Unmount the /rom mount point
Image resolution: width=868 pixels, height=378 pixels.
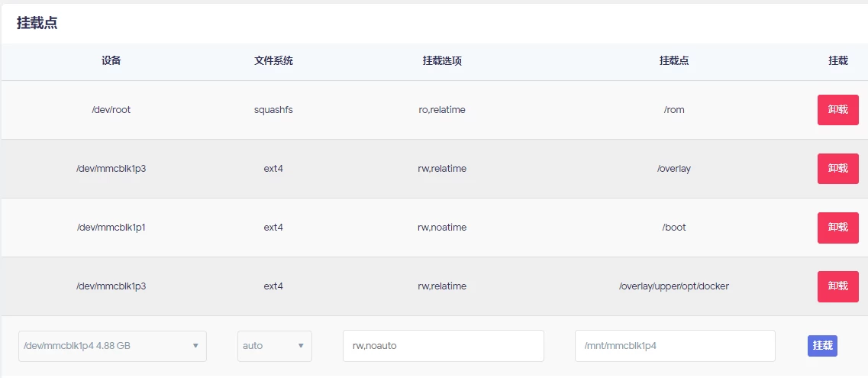coord(837,109)
